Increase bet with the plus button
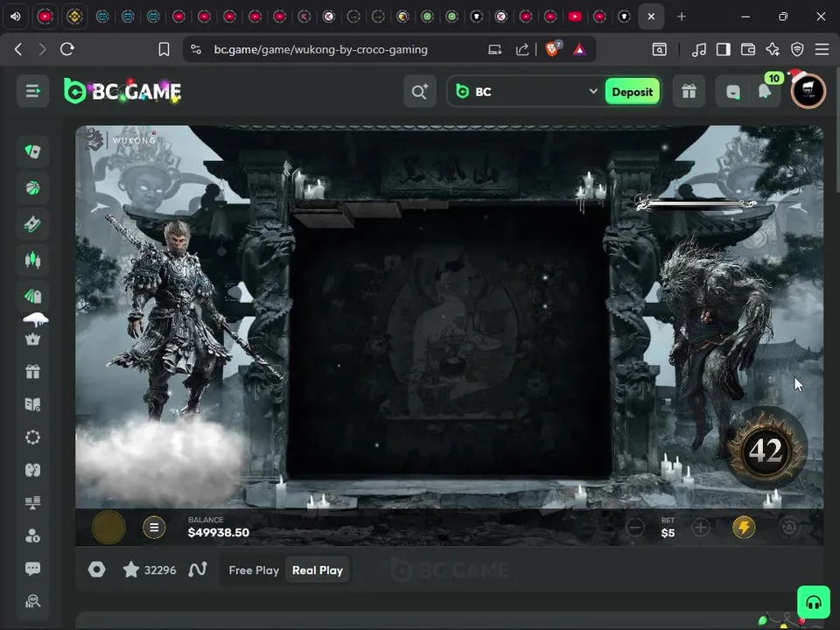The width and height of the screenshot is (840, 630). [700, 528]
